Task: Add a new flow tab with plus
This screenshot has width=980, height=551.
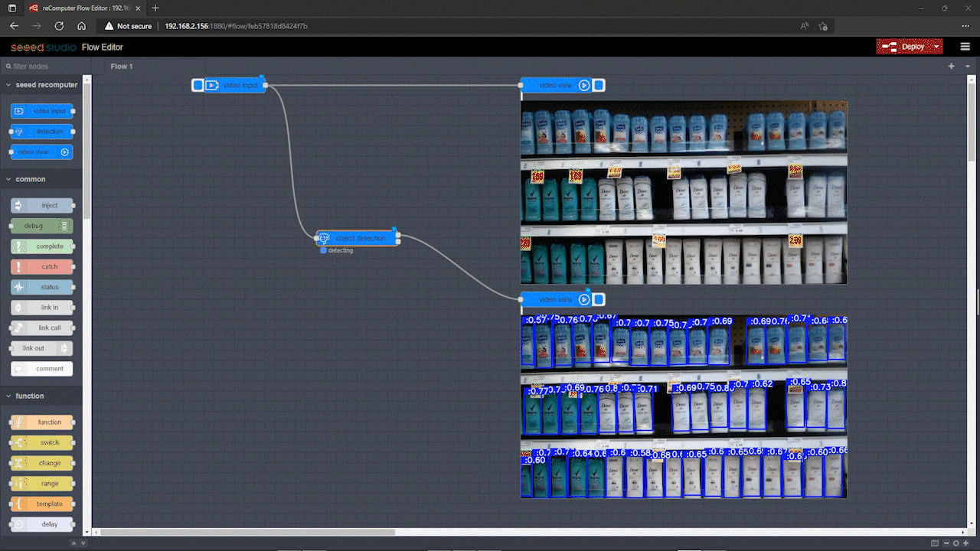Action: [x=952, y=67]
